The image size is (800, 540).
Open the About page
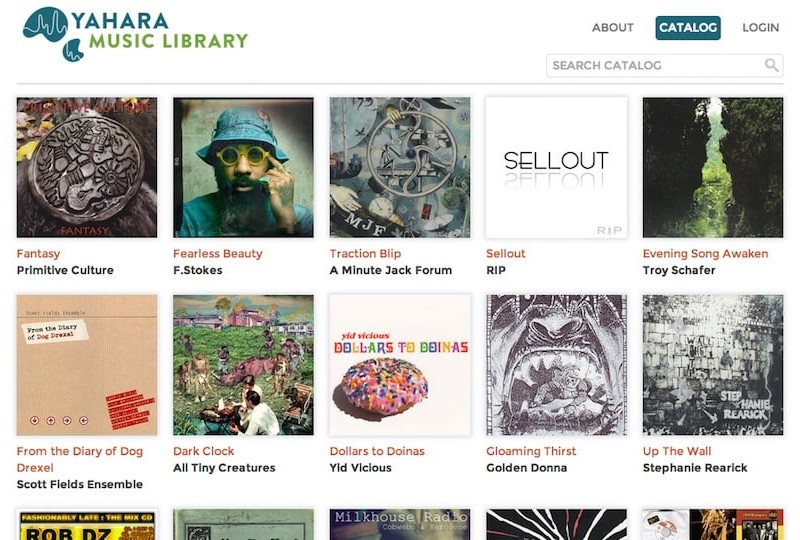613,28
